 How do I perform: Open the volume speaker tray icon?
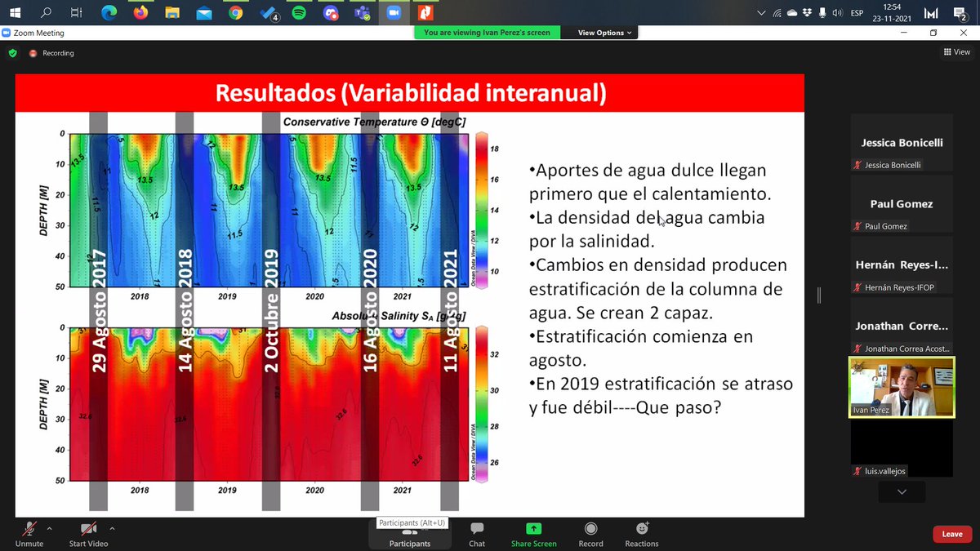(836, 12)
